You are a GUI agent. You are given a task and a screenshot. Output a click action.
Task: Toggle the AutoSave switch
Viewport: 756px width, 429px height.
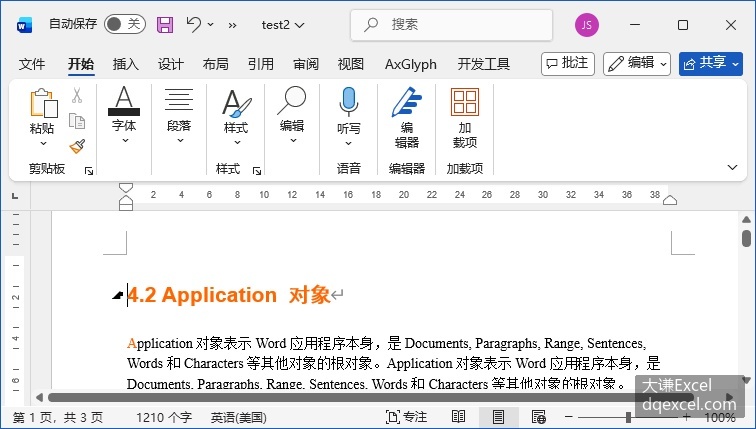[124, 24]
